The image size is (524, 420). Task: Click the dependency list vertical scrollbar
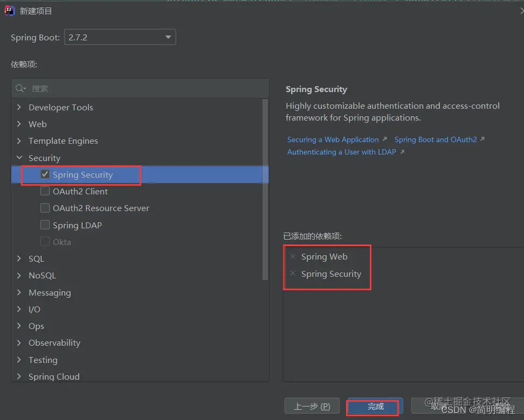[x=265, y=190]
